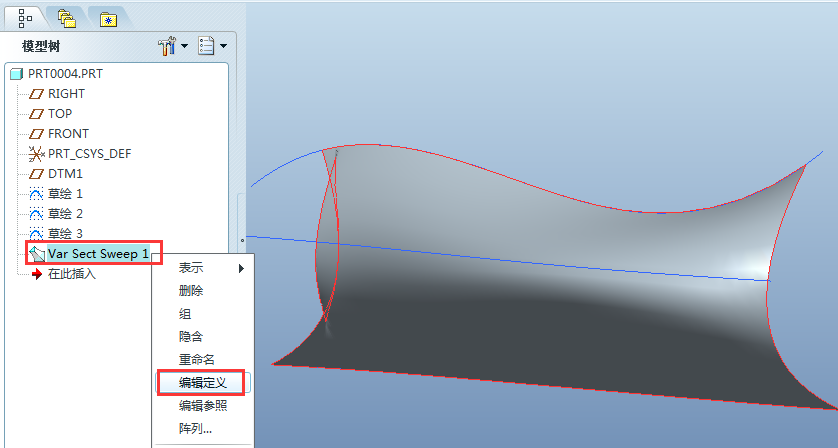Open model tree settings tools dropdown
The width and height of the screenshot is (838, 448).
(172, 46)
